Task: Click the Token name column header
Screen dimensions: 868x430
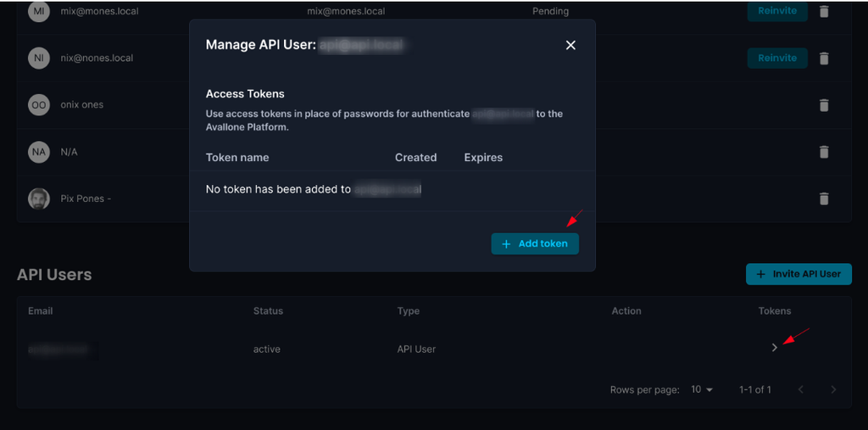Action: click(x=237, y=158)
